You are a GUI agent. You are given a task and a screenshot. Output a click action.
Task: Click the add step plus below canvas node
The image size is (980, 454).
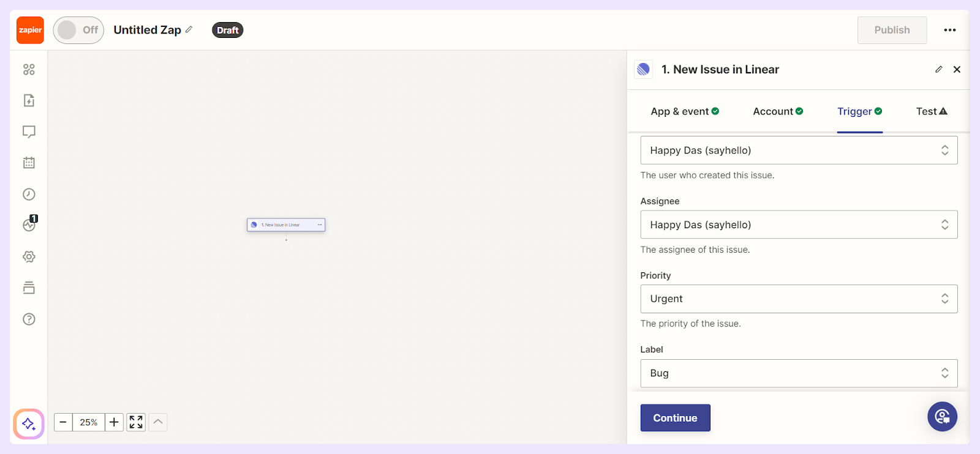(286, 240)
